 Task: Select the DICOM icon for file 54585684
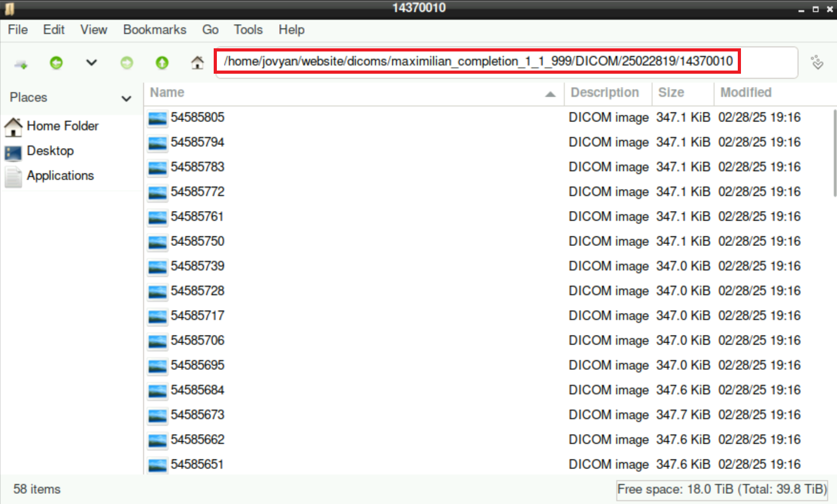tap(157, 391)
